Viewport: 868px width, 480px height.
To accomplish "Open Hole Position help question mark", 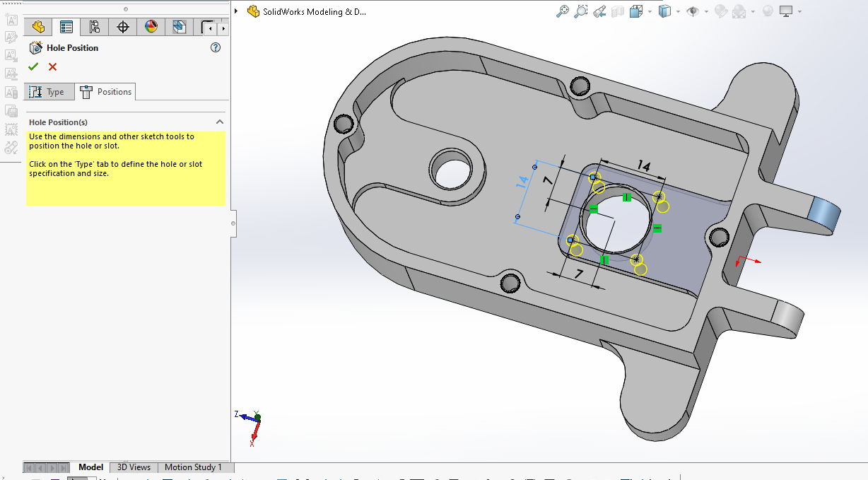I will [x=216, y=47].
